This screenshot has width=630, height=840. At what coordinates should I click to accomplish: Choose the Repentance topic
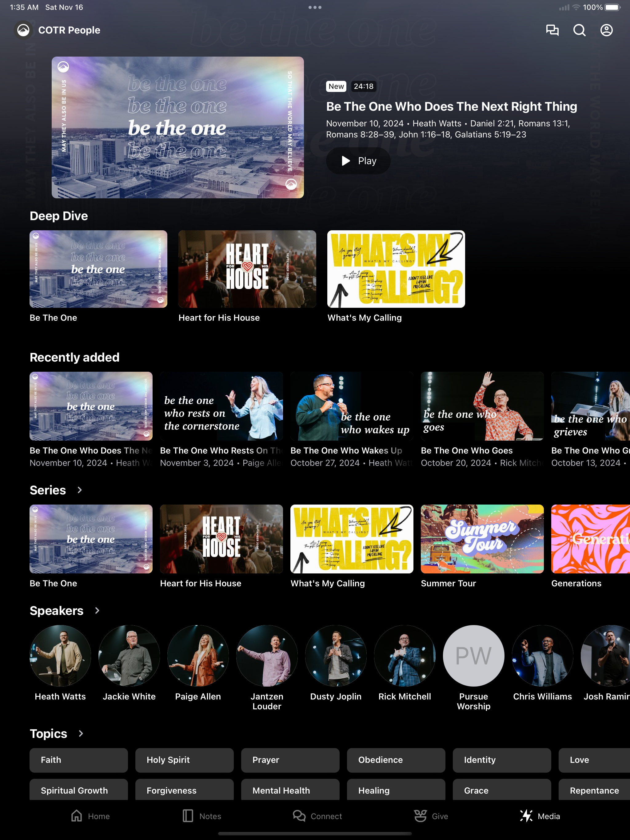(594, 790)
